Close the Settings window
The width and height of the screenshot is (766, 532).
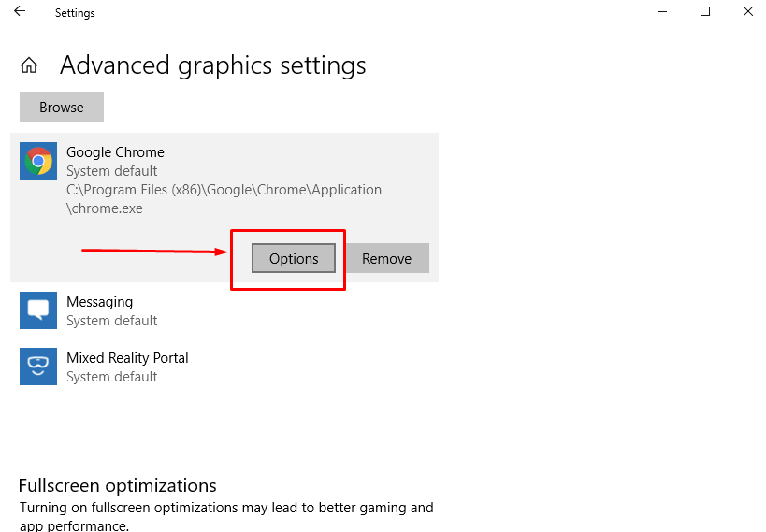coord(748,12)
